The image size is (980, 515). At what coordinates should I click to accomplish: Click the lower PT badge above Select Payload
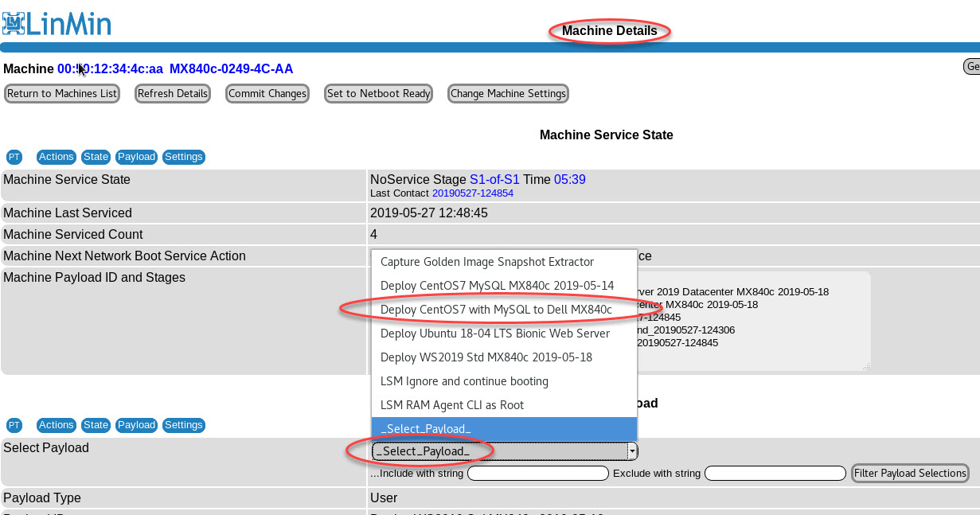(x=14, y=425)
